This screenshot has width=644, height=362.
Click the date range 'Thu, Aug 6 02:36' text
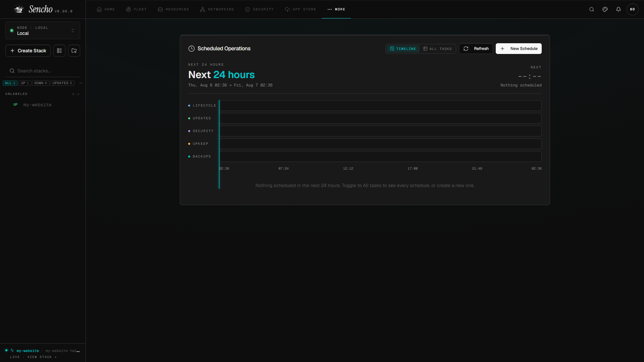click(208, 85)
